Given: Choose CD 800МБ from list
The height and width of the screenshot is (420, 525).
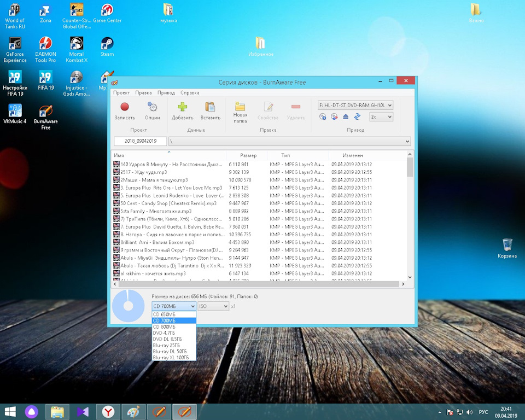Looking at the screenshot, I should point(174,326).
